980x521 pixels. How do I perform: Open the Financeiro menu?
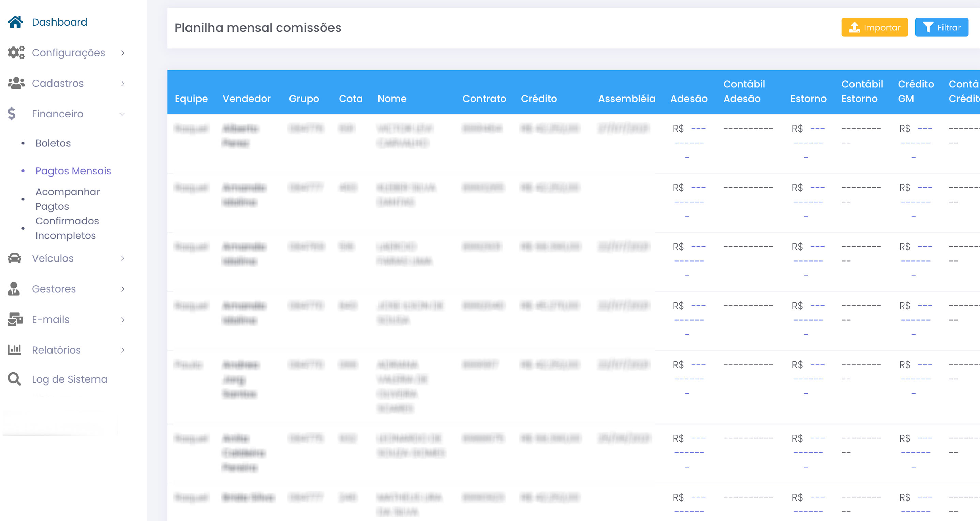[57, 113]
